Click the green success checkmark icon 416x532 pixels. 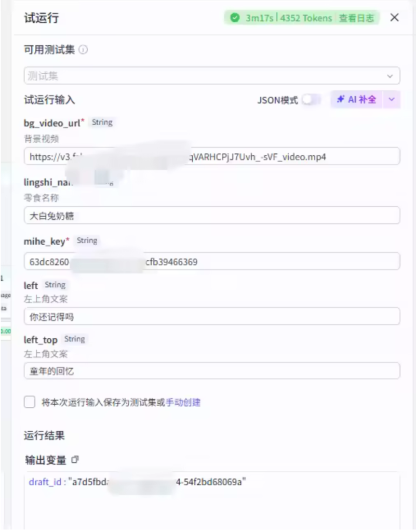pyautogui.click(x=235, y=18)
